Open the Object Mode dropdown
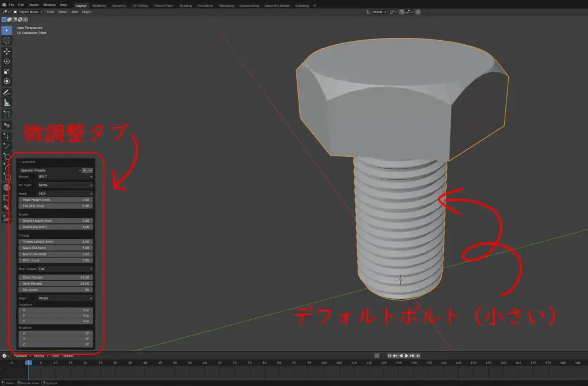 (x=29, y=11)
